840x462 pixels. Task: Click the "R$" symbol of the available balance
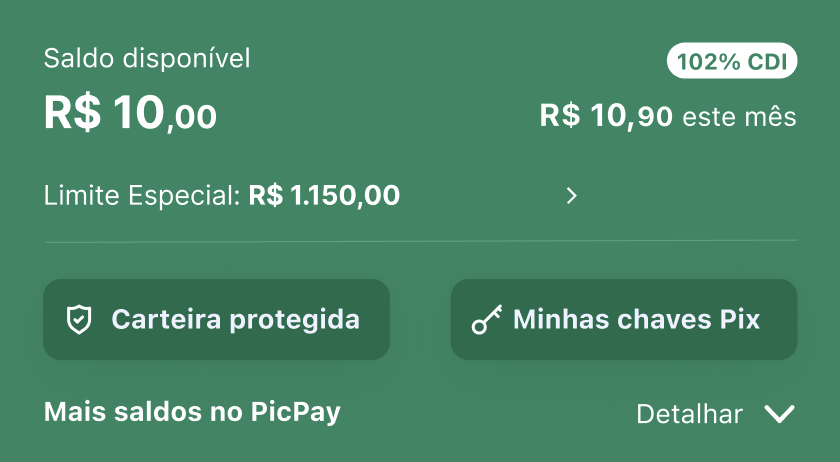72,115
